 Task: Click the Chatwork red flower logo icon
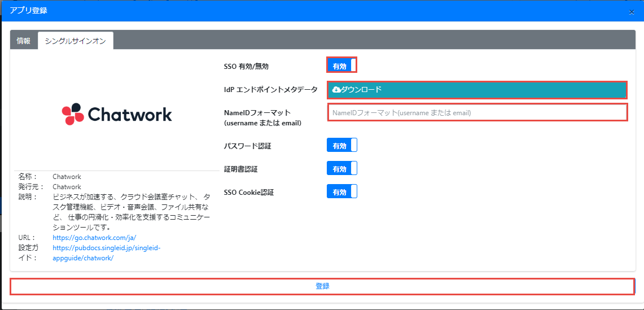coord(72,114)
